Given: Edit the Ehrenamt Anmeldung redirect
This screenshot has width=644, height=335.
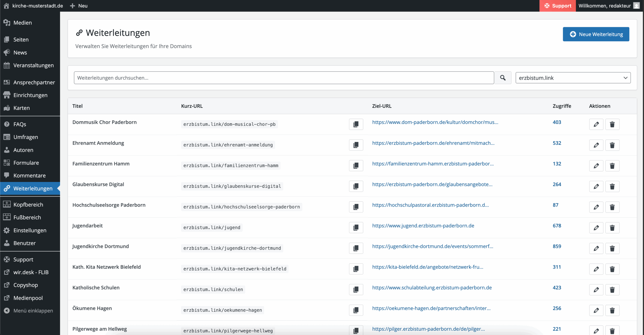Looking at the screenshot, I should pyautogui.click(x=596, y=145).
